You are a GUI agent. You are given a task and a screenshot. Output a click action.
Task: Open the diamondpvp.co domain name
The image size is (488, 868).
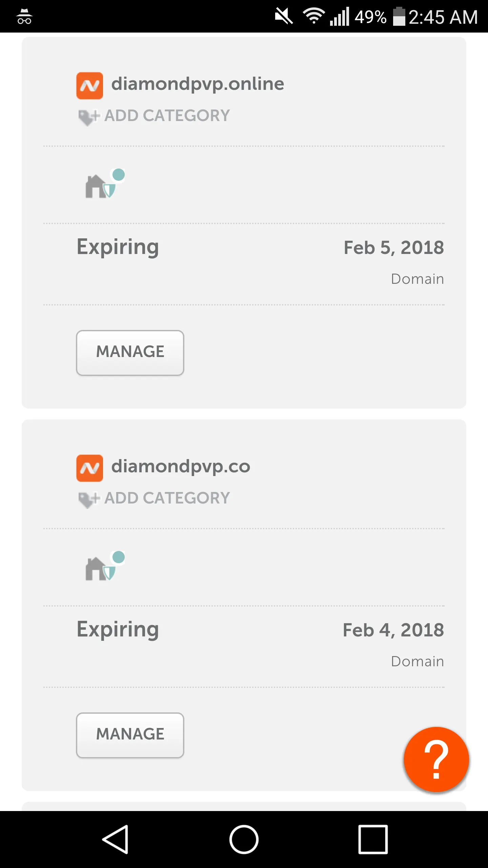[181, 466]
